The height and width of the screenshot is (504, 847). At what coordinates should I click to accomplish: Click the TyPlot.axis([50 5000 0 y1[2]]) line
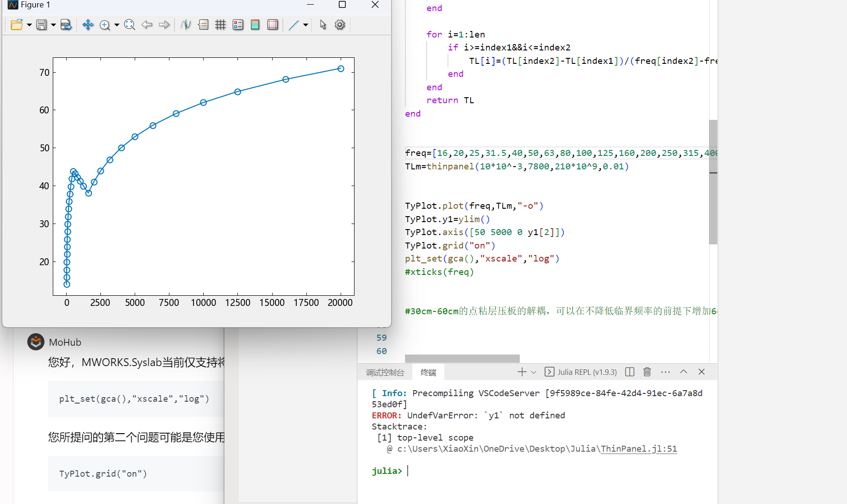point(485,232)
